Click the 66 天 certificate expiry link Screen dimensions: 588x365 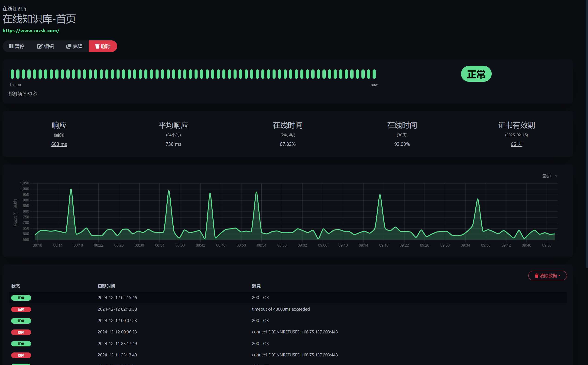point(516,144)
